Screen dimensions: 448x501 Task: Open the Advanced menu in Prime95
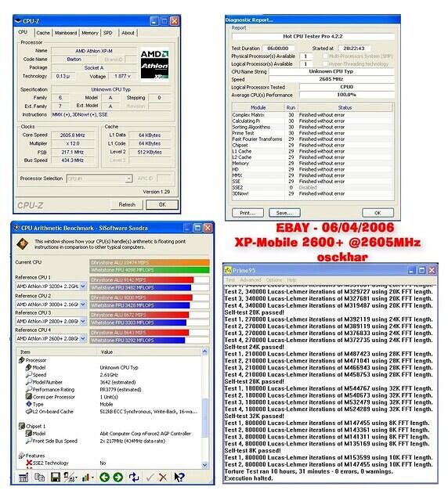point(251,280)
